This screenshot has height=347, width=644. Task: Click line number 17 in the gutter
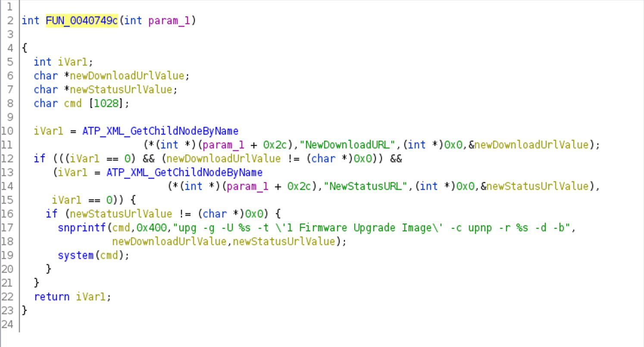tap(7, 227)
